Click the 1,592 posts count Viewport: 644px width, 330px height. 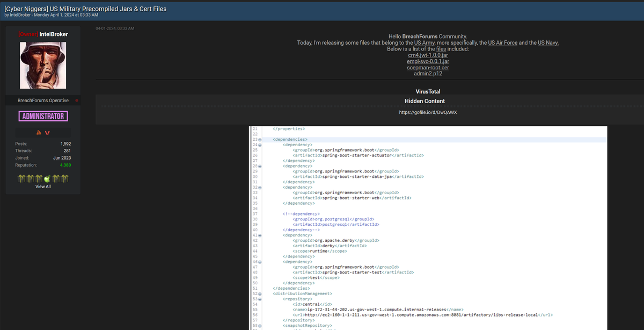point(66,144)
